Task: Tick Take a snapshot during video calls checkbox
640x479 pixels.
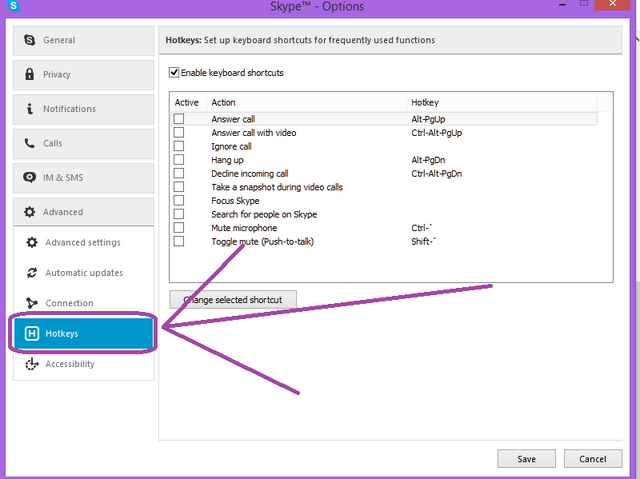Action: click(x=179, y=187)
